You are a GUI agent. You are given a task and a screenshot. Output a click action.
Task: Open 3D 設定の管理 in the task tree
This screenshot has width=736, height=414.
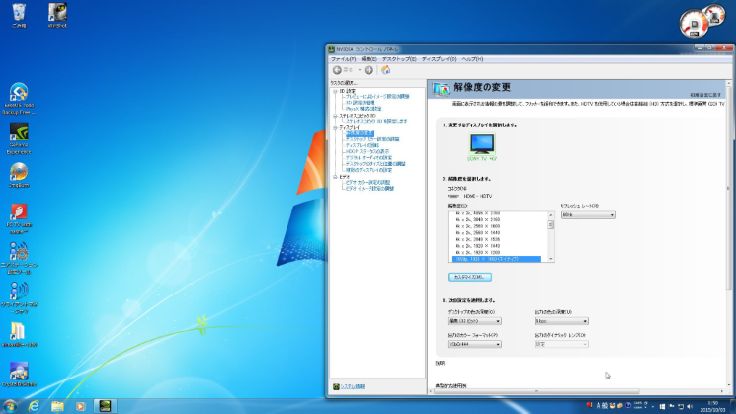(360, 103)
